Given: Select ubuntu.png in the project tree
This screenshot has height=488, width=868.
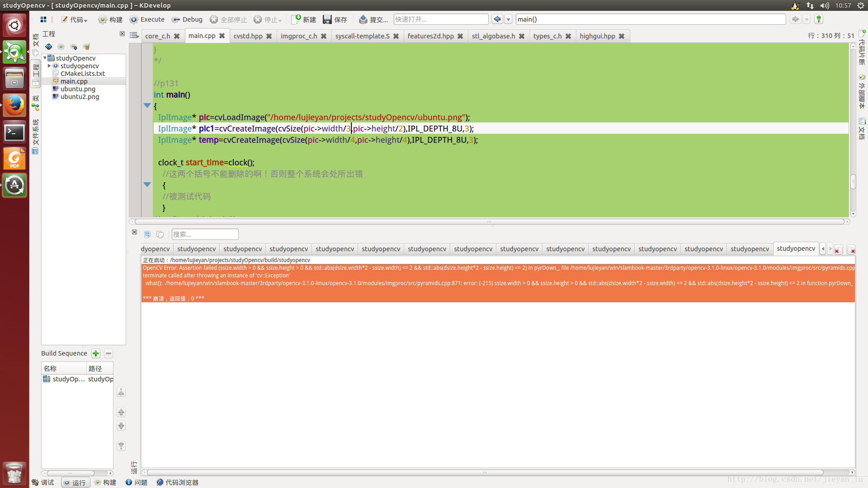Looking at the screenshot, I should [78, 89].
